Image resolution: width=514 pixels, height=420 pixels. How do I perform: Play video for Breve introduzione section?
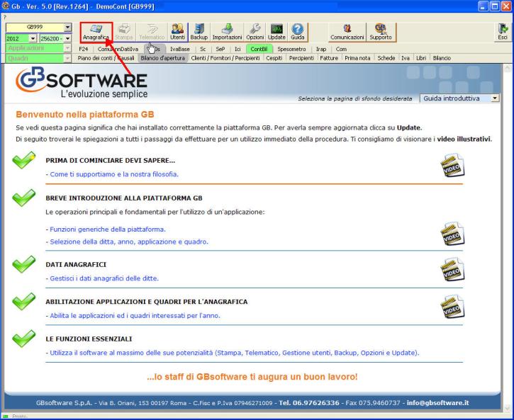pyautogui.click(x=452, y=234)
